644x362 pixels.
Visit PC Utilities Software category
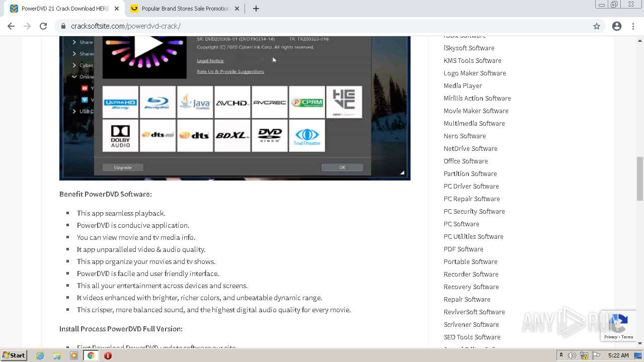click(x=473, y=236)
